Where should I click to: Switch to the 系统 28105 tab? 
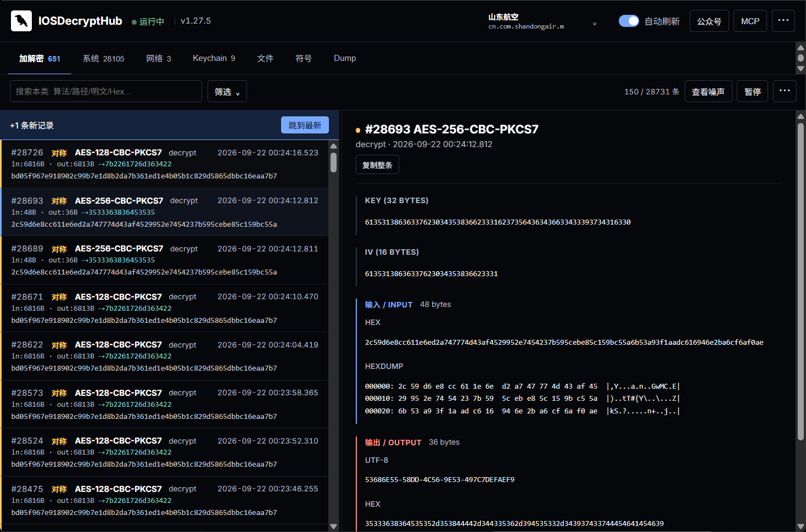tap(103, 58)
